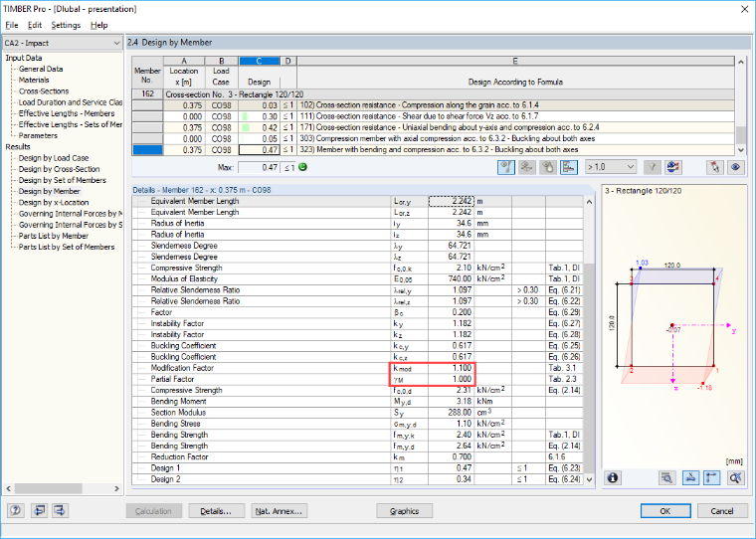
Task: Go to previous table arrow icon
Action: click(x=39, y=510)
